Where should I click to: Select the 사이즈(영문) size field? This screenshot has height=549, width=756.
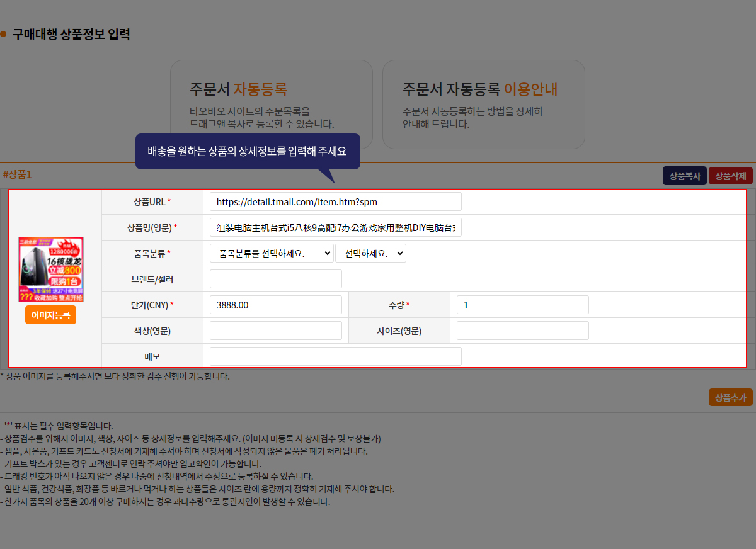522,331
